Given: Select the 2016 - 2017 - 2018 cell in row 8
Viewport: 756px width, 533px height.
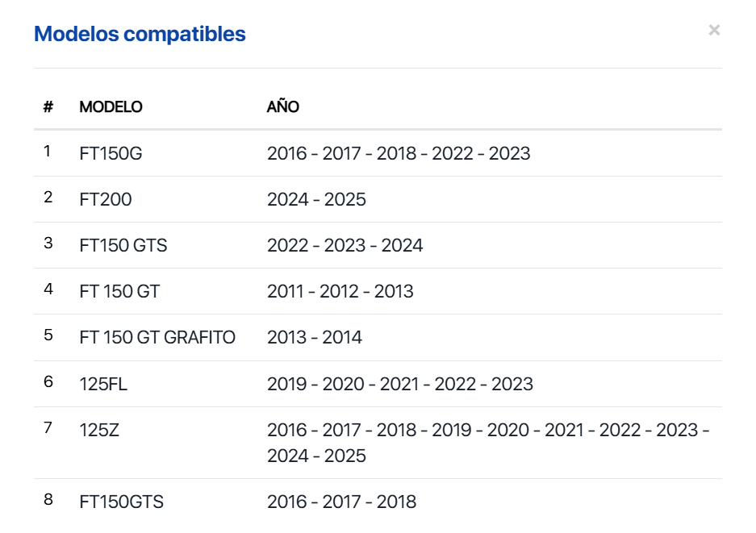Looking at the screenshot, I should (341, 502).
